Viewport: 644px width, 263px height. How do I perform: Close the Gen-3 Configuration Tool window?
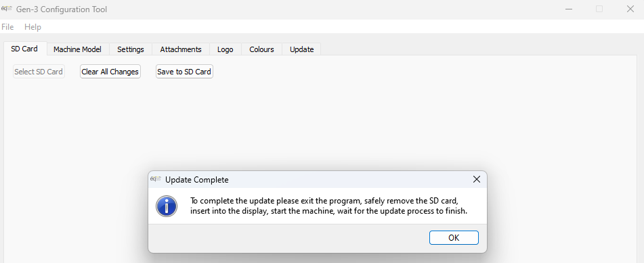click(x=630, y=9)
